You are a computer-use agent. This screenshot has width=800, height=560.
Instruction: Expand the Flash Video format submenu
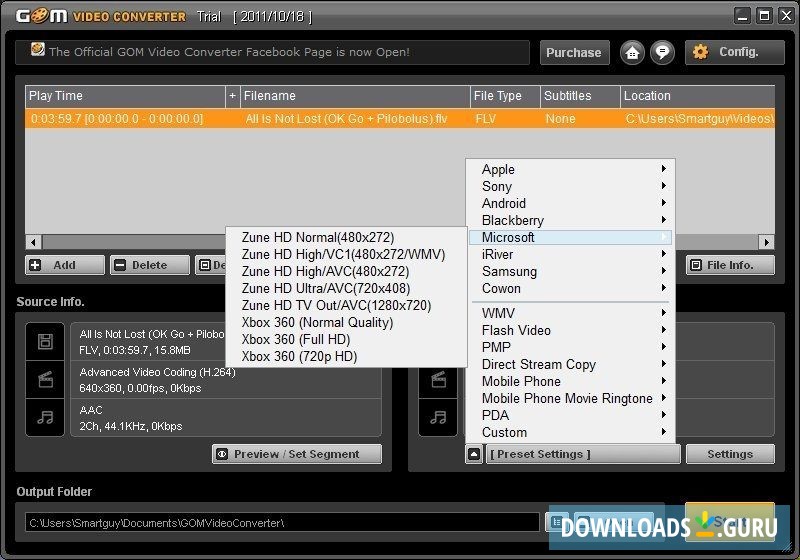tap(570, 330)
